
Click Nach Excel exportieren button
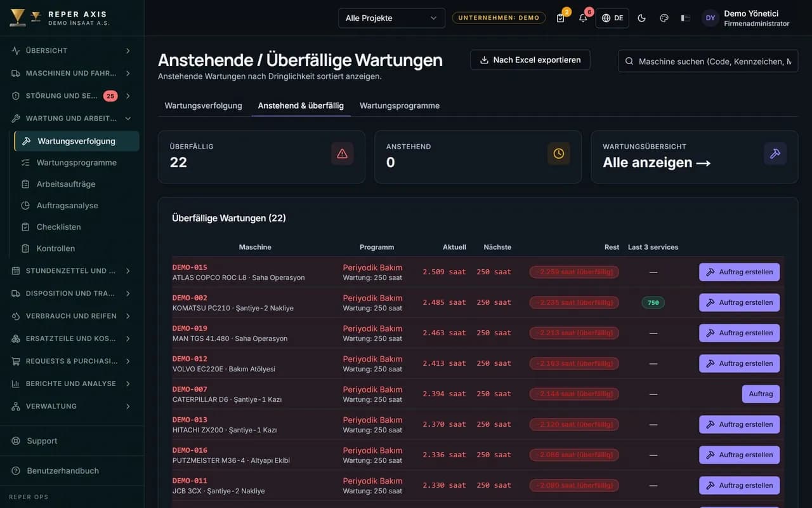(x=530, y=60)
